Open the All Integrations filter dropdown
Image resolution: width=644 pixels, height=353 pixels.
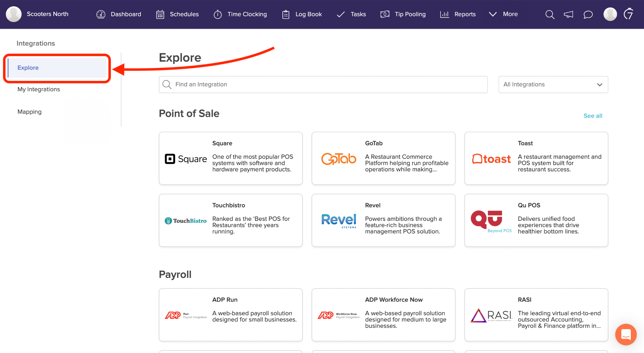coord(553,84)
